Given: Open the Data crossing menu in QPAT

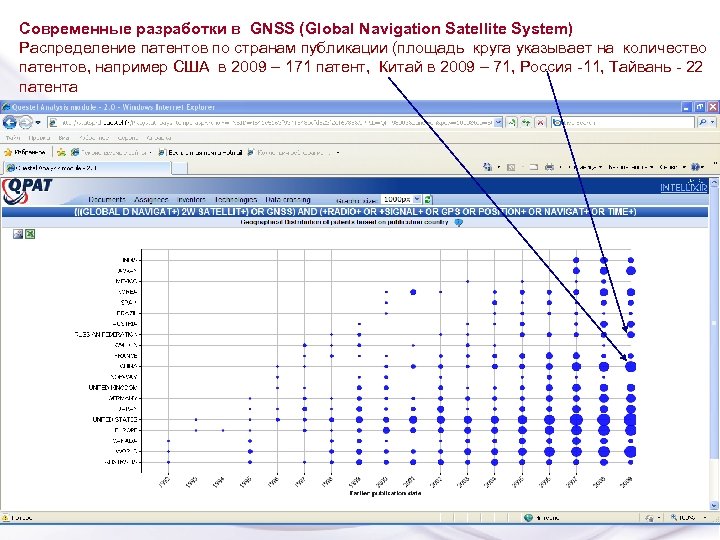Looking at the screenshot, I should 288,200.
